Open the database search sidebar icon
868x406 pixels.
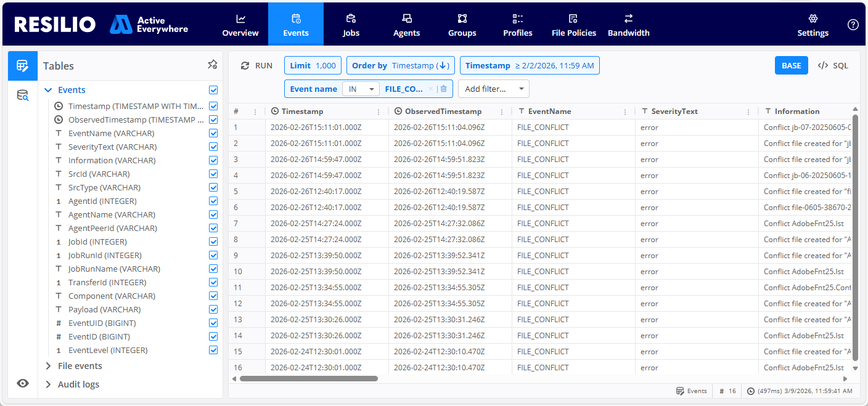(x=23, y=95)
